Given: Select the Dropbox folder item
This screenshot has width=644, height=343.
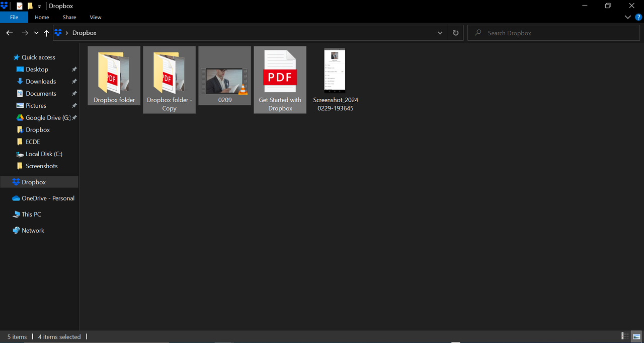Looking at the screenshot, I should [x=114, y=76].
